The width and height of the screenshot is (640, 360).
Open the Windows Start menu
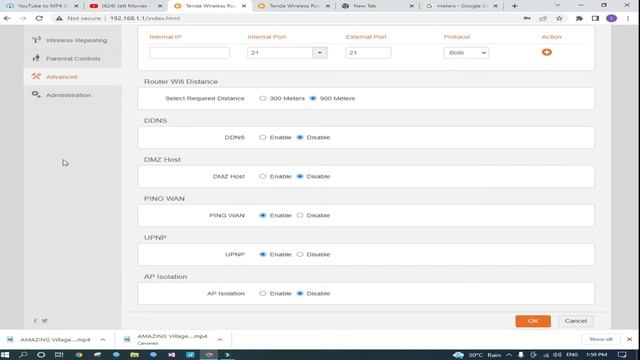tap(5, 355)
